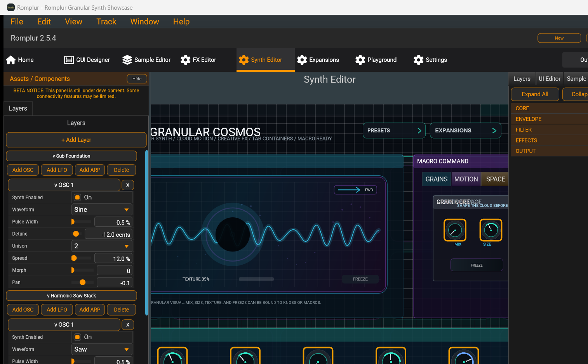
Task: Toggle Synth Enabled for Sub Foundation OSC 1
Action: click(78, 198)
